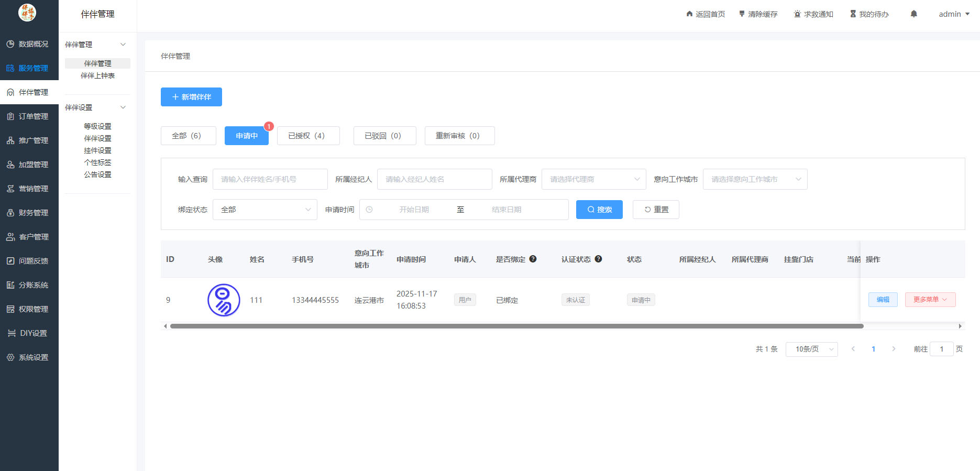
Task: Open the admin user dropdown
Action: pyautogui.click(x=954, y=14)
